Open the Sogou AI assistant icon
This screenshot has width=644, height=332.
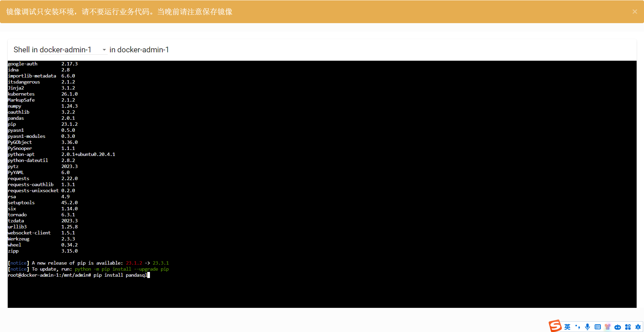tap(638, 327)
